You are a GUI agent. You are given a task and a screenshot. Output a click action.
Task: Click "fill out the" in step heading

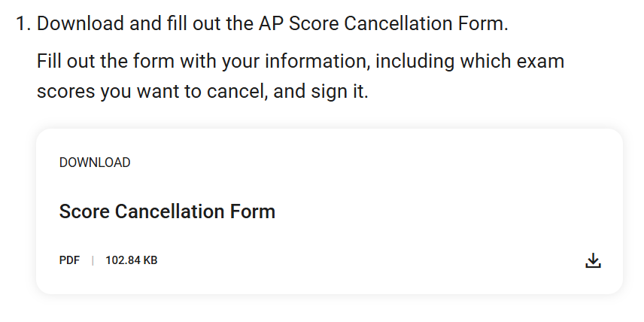pos(208,23)
